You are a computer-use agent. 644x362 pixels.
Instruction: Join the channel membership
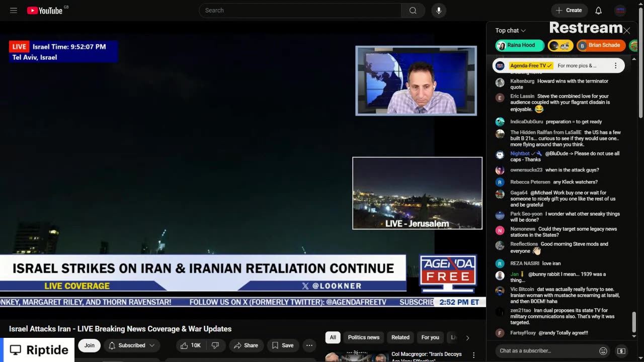89,345
